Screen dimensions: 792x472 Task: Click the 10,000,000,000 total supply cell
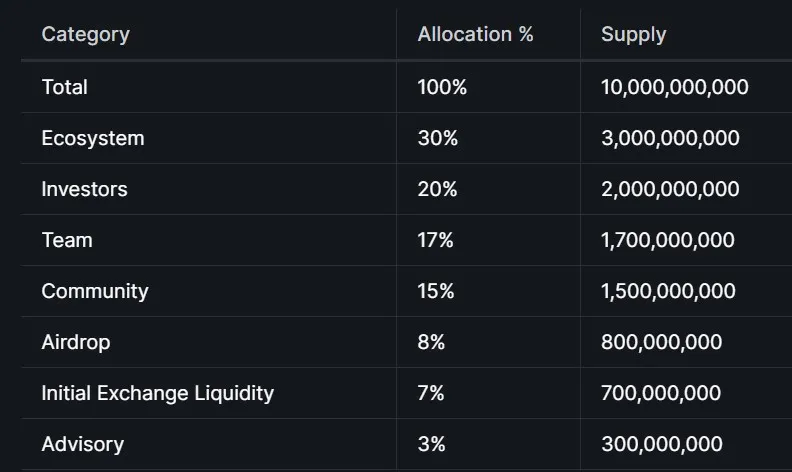(x=674, y=87)
